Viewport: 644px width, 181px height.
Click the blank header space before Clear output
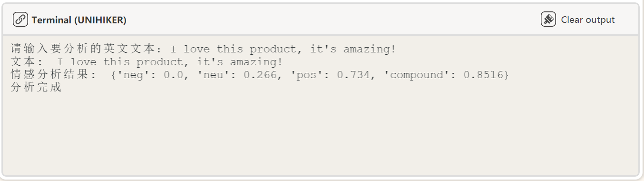point(333,20)
